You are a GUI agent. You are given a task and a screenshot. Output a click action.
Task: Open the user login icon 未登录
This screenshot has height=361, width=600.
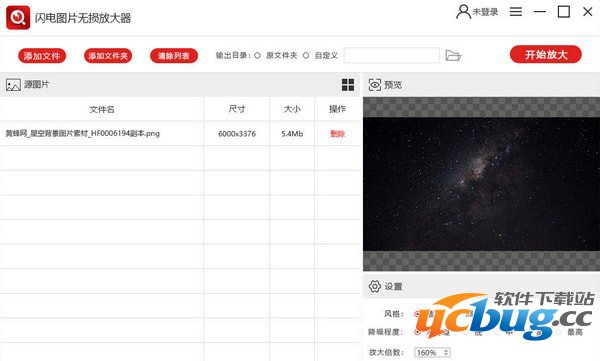pyautogui.click(x=463, y=12)
